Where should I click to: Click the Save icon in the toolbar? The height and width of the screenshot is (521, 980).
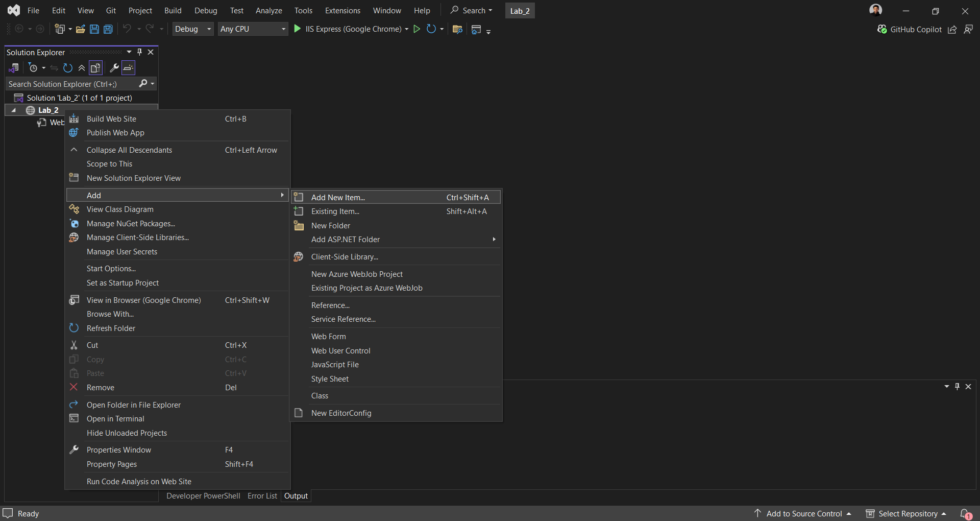click(94, 29)
